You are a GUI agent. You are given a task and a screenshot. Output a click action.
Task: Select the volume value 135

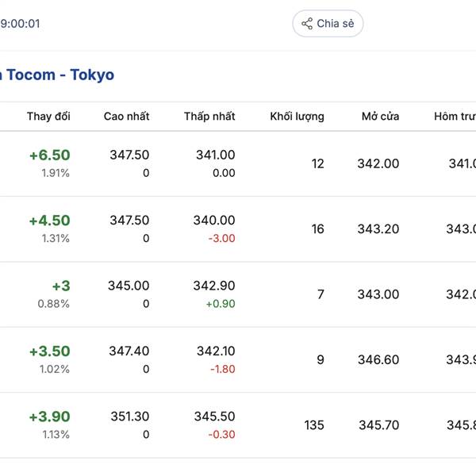pos(313,425)
